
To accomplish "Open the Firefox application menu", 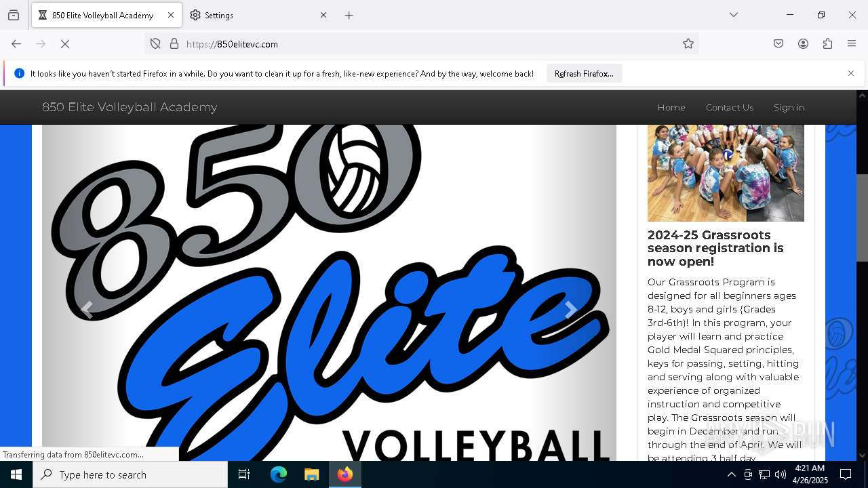I will pyautogui.click(x=852, y=44).
